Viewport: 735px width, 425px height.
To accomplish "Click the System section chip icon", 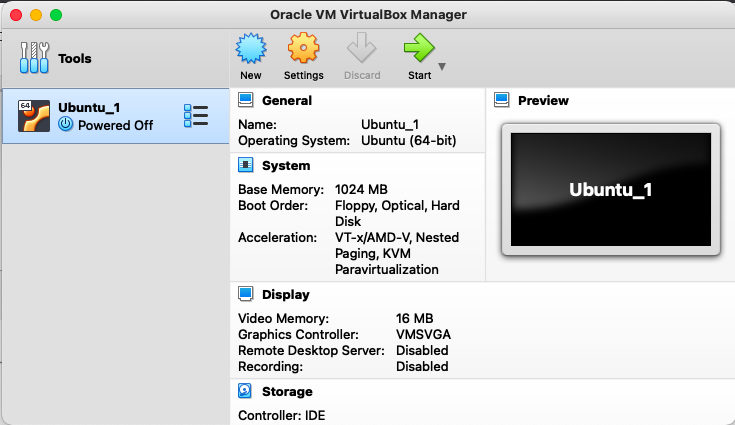I will click(x=246, y=165).
